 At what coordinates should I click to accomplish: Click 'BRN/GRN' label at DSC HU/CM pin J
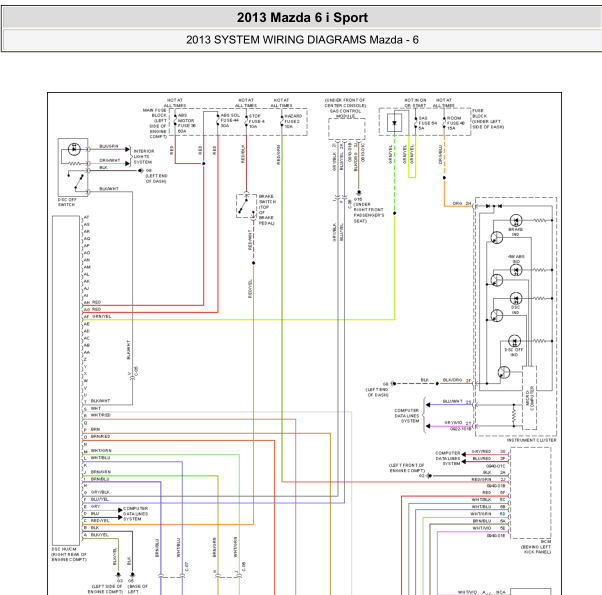(101, 472)
